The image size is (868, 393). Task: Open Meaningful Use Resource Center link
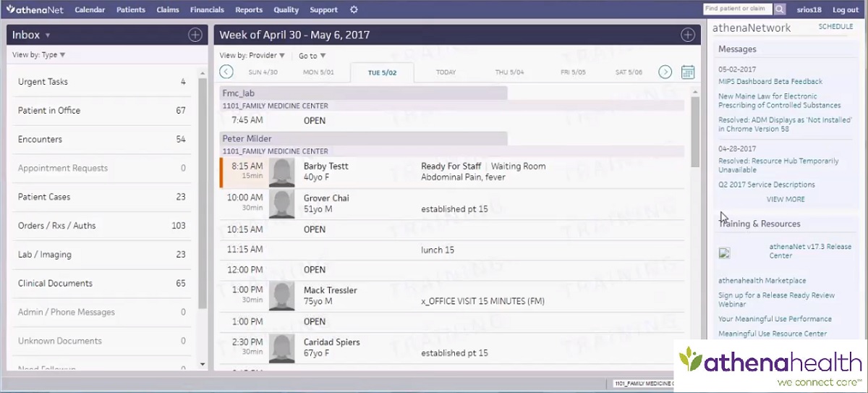pos(773,334)
